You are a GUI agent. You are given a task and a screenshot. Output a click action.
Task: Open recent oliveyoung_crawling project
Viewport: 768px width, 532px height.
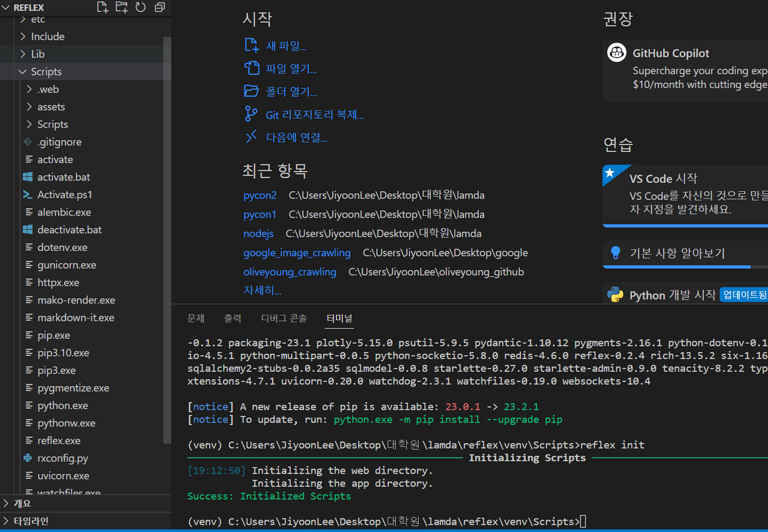coord(289,272)
